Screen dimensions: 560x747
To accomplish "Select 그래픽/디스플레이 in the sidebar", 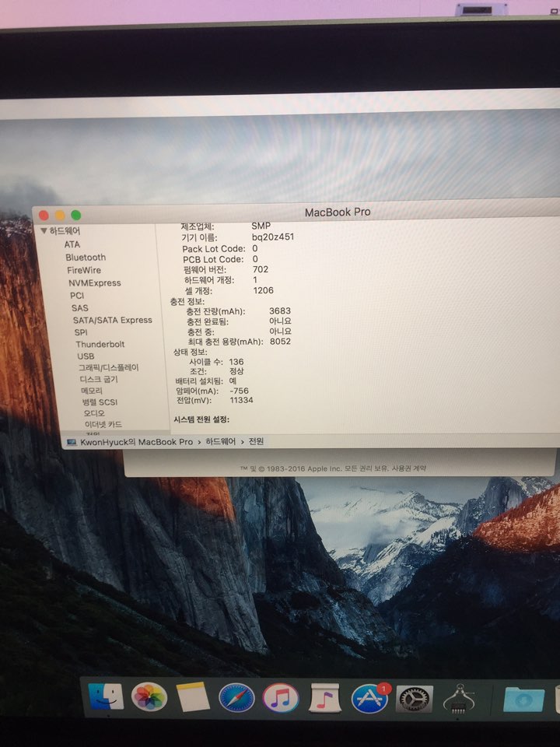I will point(108,367).
